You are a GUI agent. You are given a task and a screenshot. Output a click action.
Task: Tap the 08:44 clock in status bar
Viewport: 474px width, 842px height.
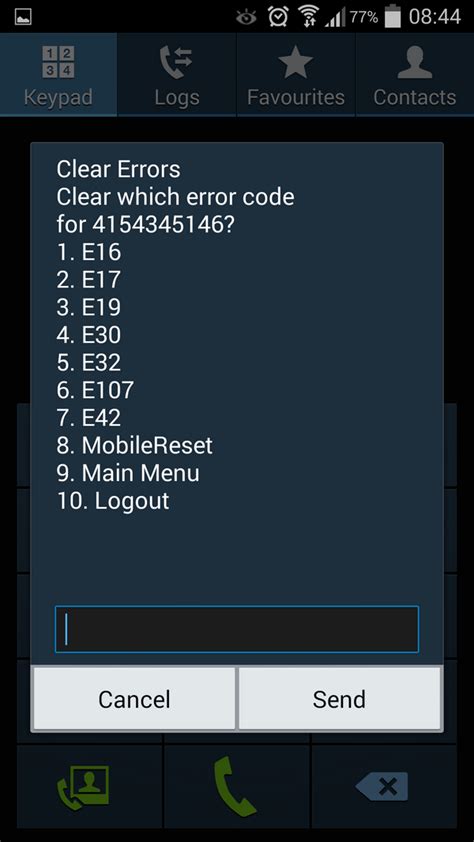click(435, 17)
